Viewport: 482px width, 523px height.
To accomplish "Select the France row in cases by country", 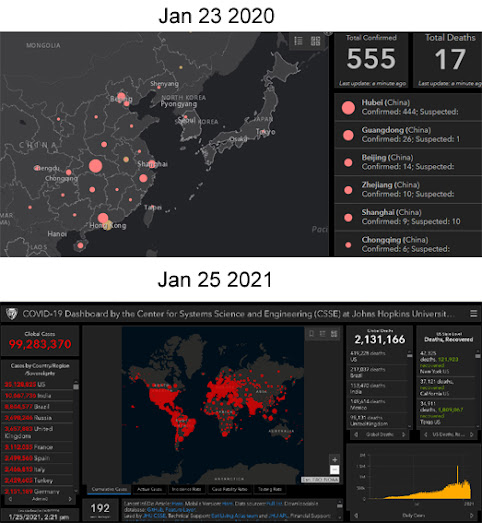I will pyautogui.click(x=38, y=447).
